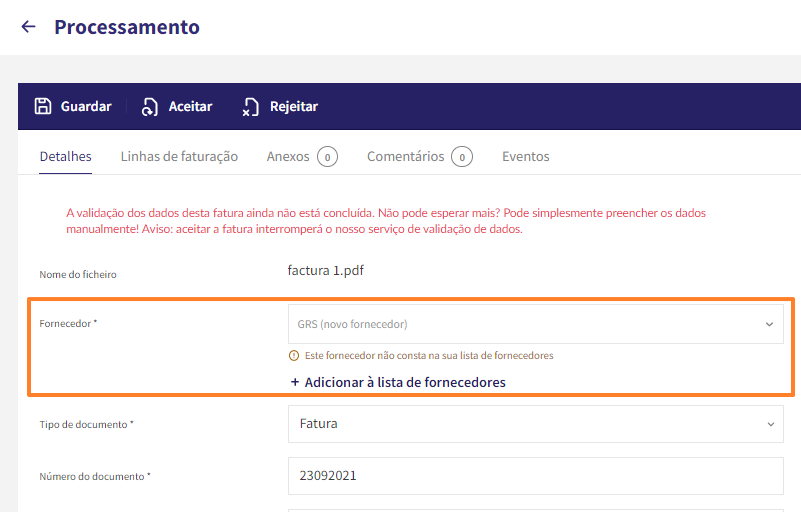Click the Guardar button label
This screenshot has width=801, height=512.
86,106
